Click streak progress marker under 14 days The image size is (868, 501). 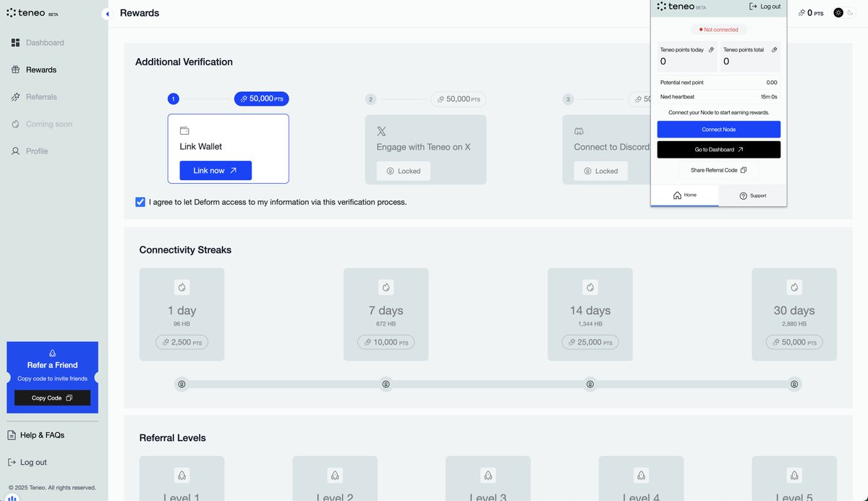pos(590,384)
